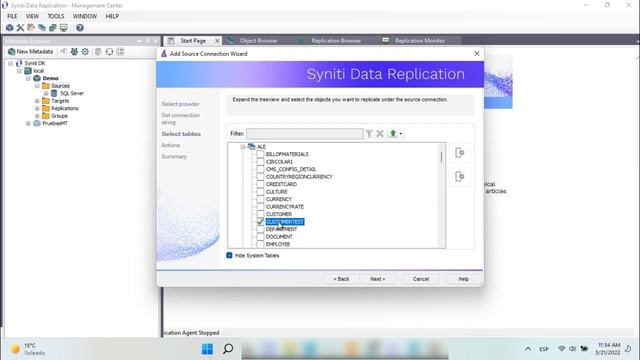Proceed with the Next > button

(378, 279)
